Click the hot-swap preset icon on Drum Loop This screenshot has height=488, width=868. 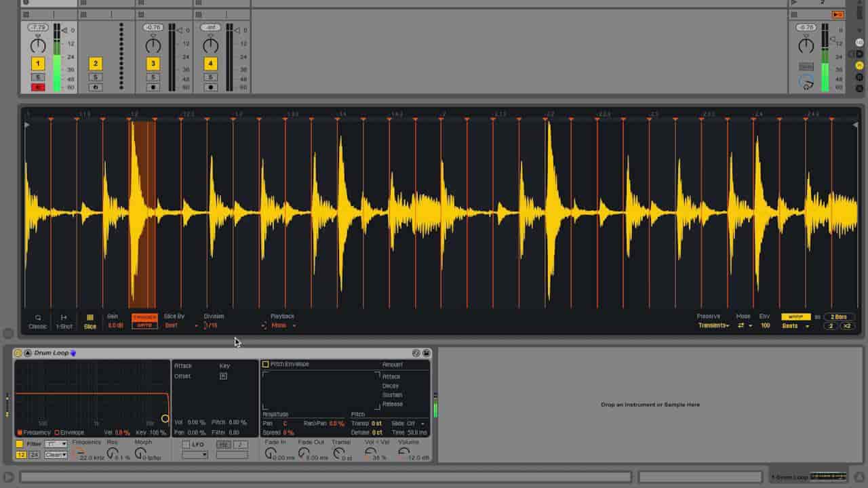(416, 353)
